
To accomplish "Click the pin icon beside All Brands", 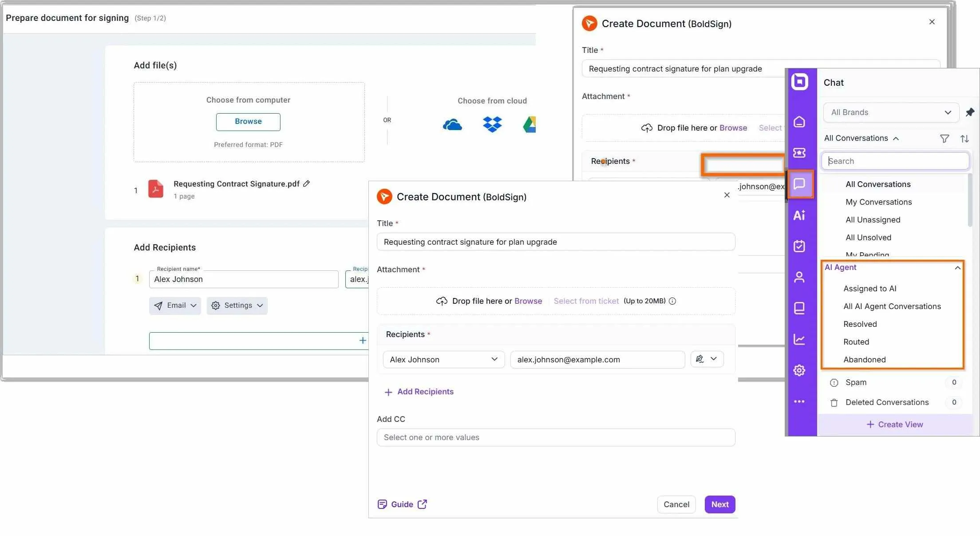I will 970,112.
